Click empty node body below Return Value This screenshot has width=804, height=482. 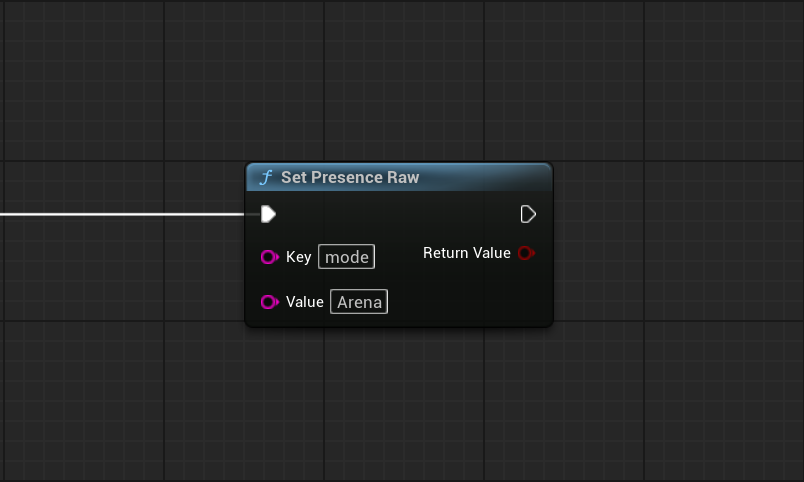(470, 295)
